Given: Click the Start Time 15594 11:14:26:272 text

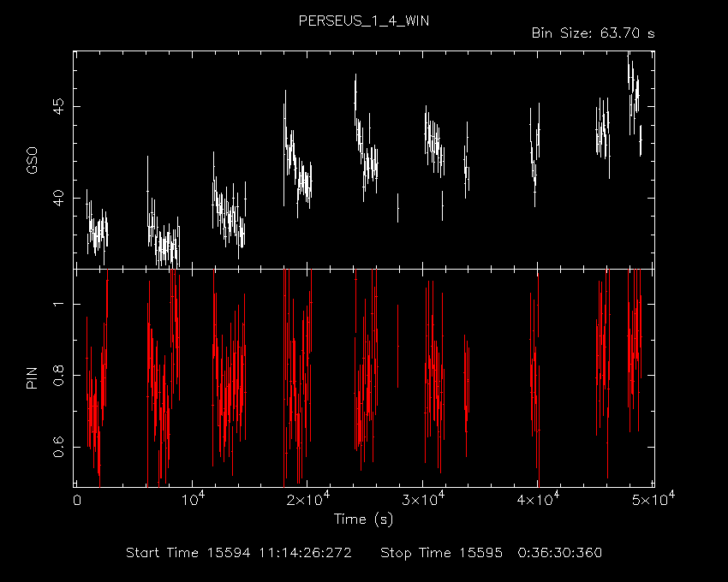Looking at the screenshot, I should pos(239,553).
